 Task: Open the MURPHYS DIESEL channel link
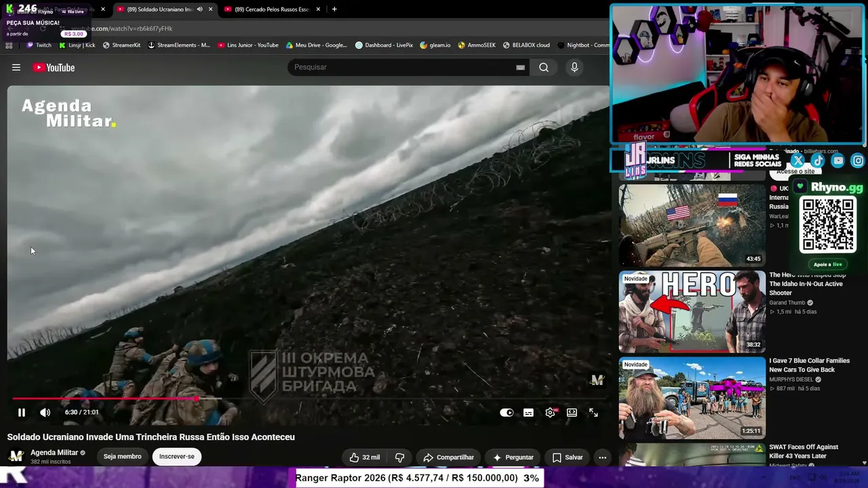(x=792, y=380)
